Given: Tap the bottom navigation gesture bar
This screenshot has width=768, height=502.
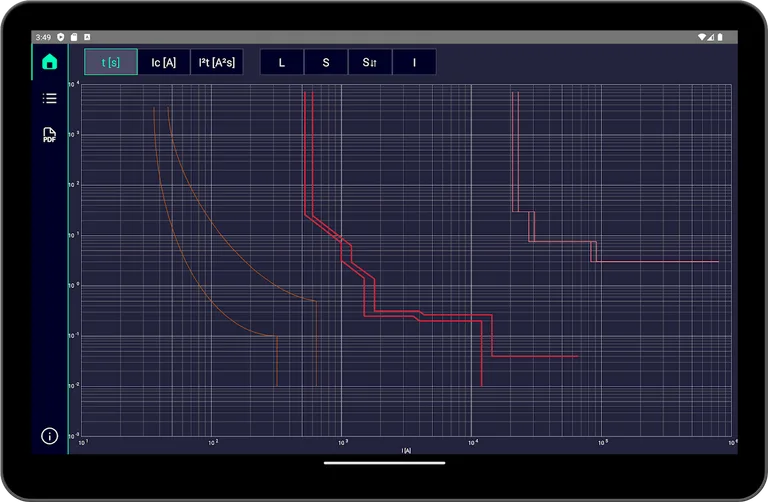Looking at the screenshot, I should (x=384, y=462).
